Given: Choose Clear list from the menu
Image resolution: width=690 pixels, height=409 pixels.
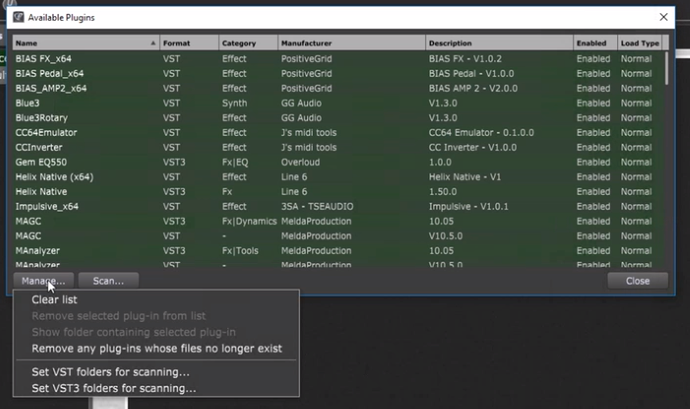Looking at the screenshot, I should tap(54, 300).
